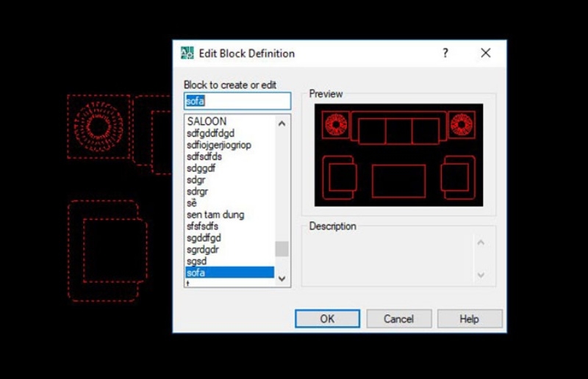The image size is (588, 379).
Task: Click the dashed round plant drawing behind dialog
Action: [x=98, y=126]
